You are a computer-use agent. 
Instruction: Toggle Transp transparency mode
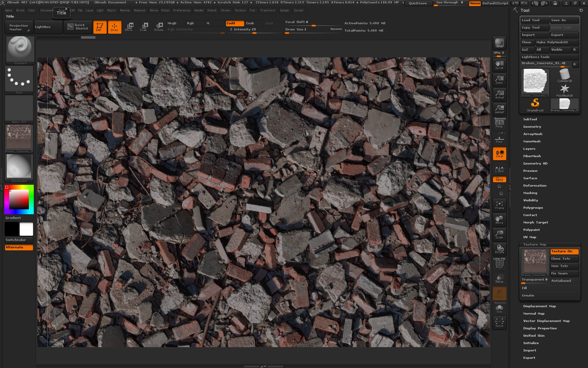(x=499, y=279)
